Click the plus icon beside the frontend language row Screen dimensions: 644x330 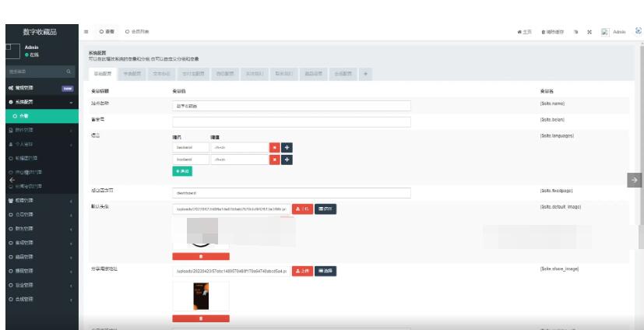286,160
